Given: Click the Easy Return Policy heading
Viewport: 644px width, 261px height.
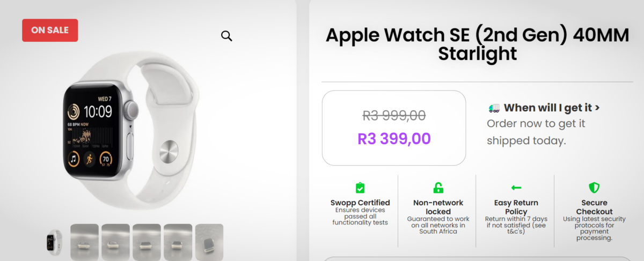Looking at the screenshot, I should coord(516,207).
